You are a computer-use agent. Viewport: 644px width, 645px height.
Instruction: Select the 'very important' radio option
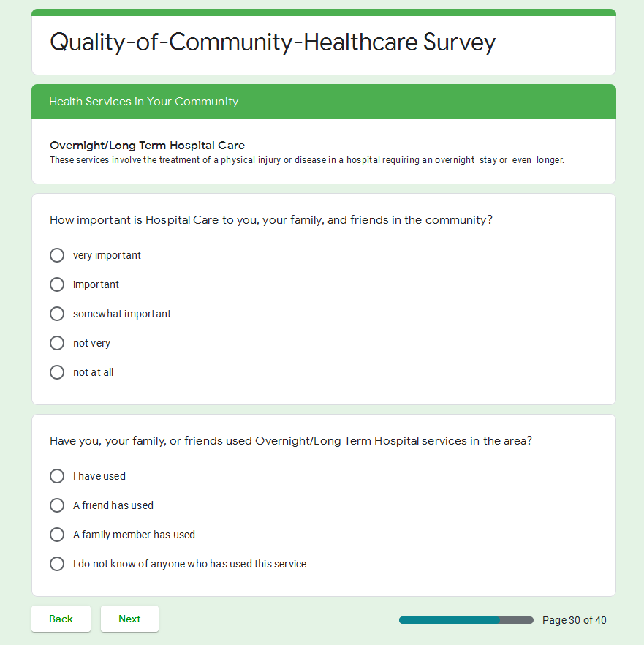click(57, 255)
